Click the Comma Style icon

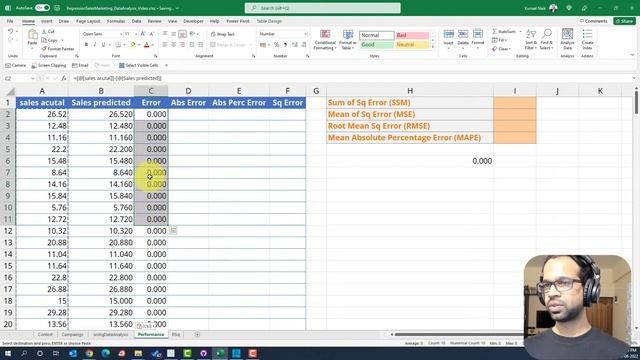[x=285, y=44]
